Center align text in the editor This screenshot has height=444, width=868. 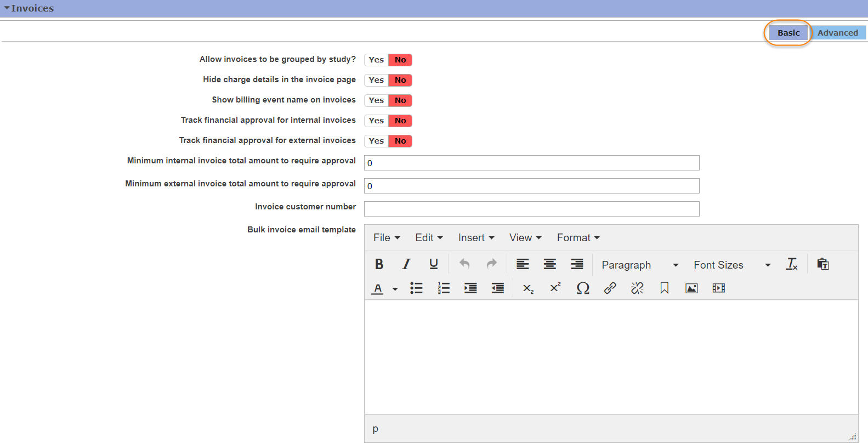click(549, 264)
